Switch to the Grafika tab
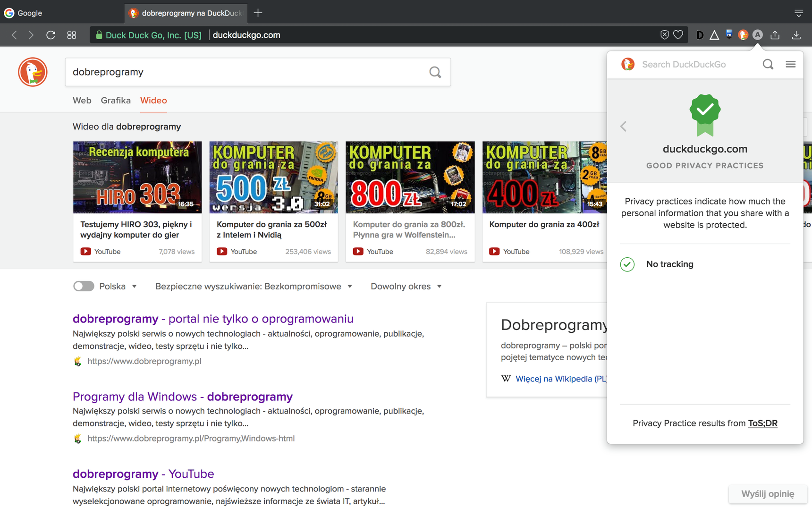This screenshot has width=812, height=508. pos(116,100)
